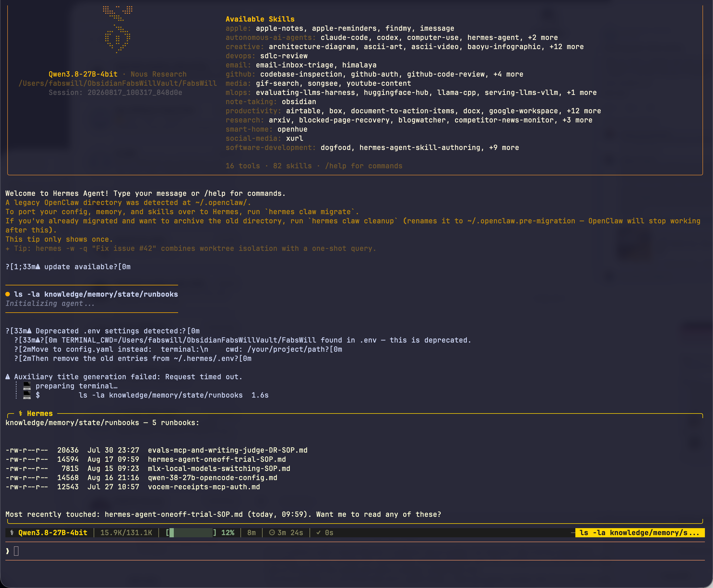Click the '16 tools' count
Image resolution: width=713 pixels, height=588 pixels.
tap(243, 166)
